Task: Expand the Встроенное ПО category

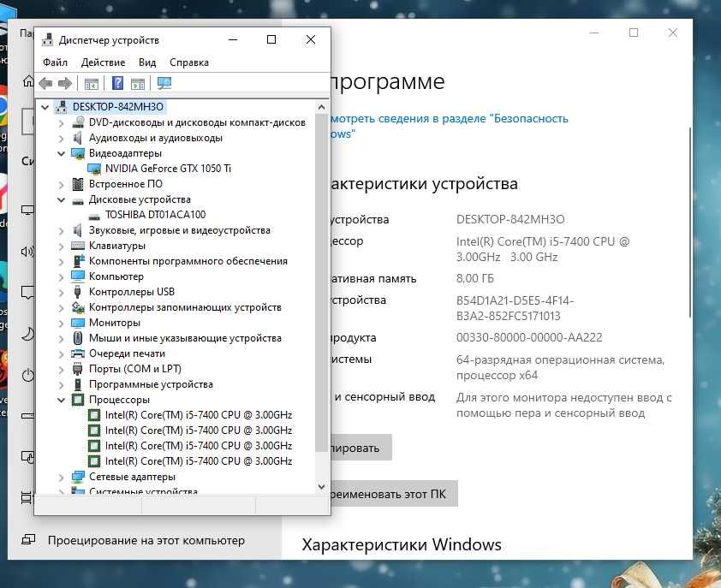Action: (61, 184)
